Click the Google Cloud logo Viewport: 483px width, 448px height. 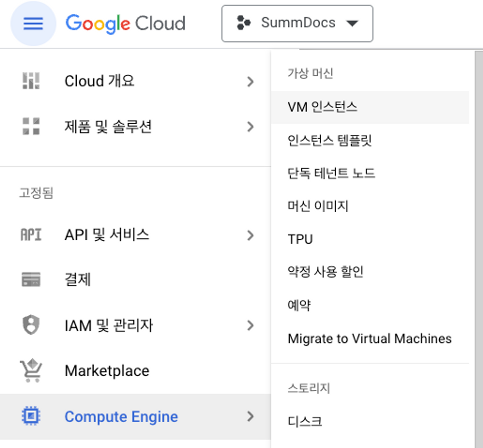pos(125,24)
